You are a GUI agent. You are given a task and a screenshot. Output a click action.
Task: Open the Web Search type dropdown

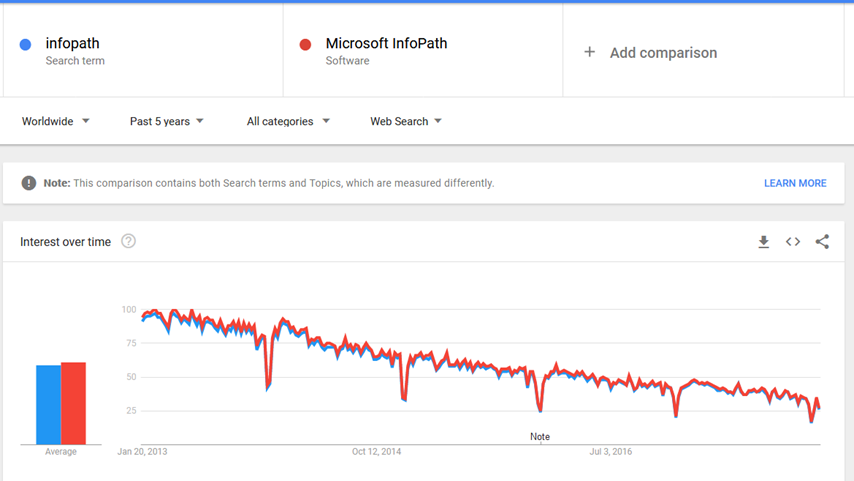click(406, 121)
